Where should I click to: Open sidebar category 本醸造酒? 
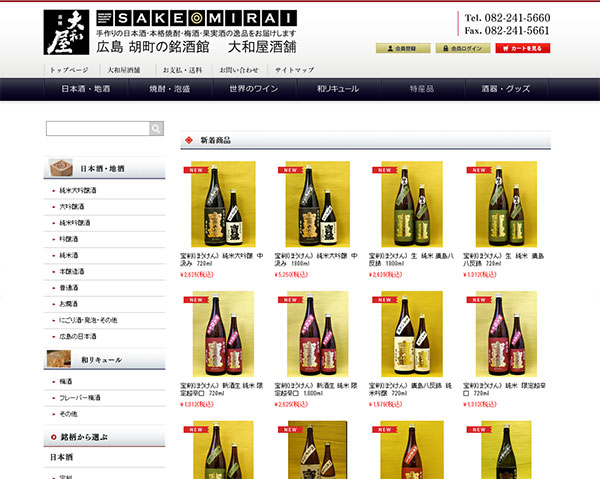[x=72, y=272]
